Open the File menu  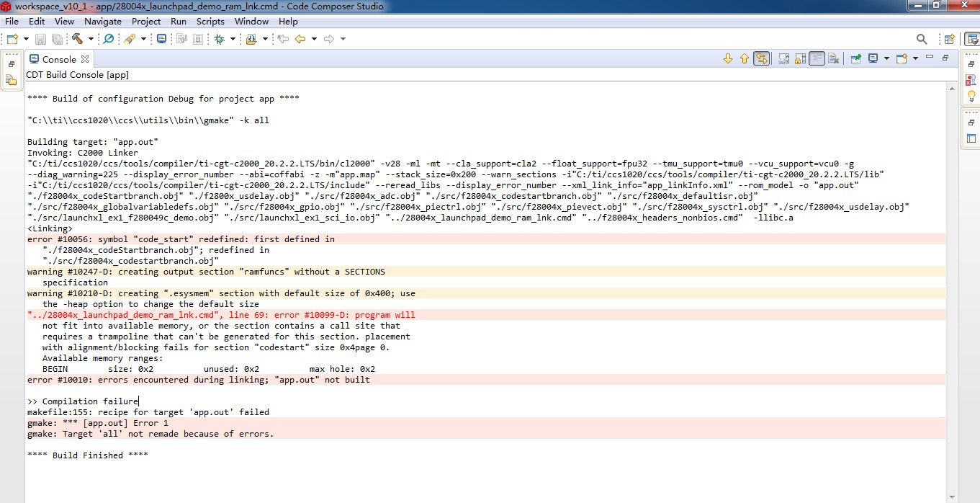(x=12, y=22)
